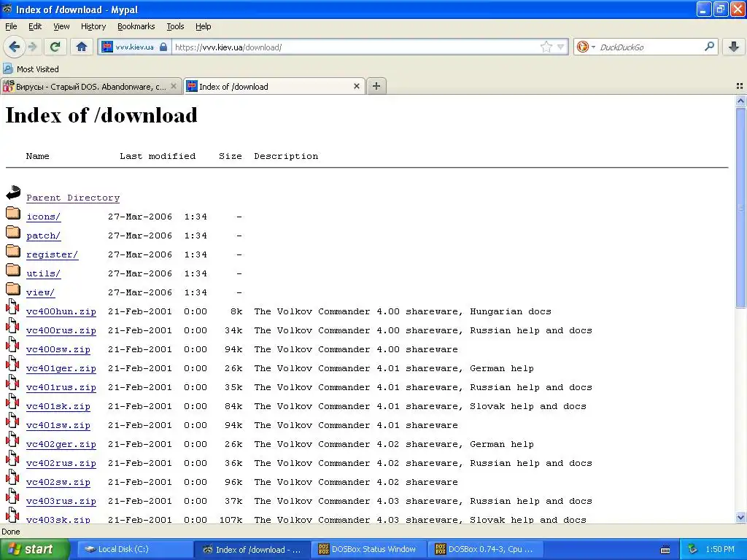Click the padlock secure connection icon
Image resolution: width=747 pixels, height=560 pixels.
[163, 47]
